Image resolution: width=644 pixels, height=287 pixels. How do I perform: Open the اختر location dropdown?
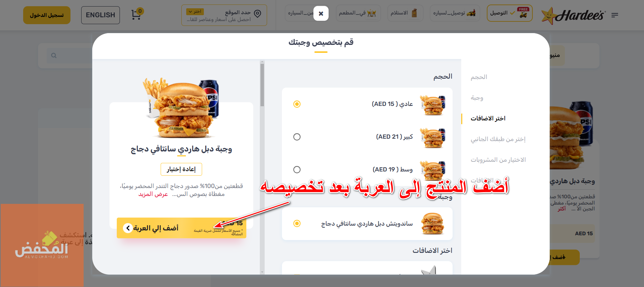click(x=195, y=12)
